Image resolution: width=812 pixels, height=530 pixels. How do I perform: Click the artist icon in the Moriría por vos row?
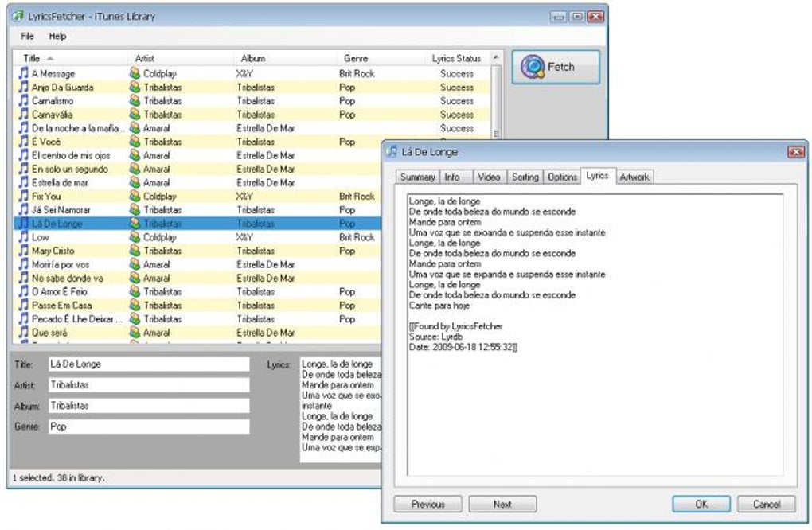135,264
